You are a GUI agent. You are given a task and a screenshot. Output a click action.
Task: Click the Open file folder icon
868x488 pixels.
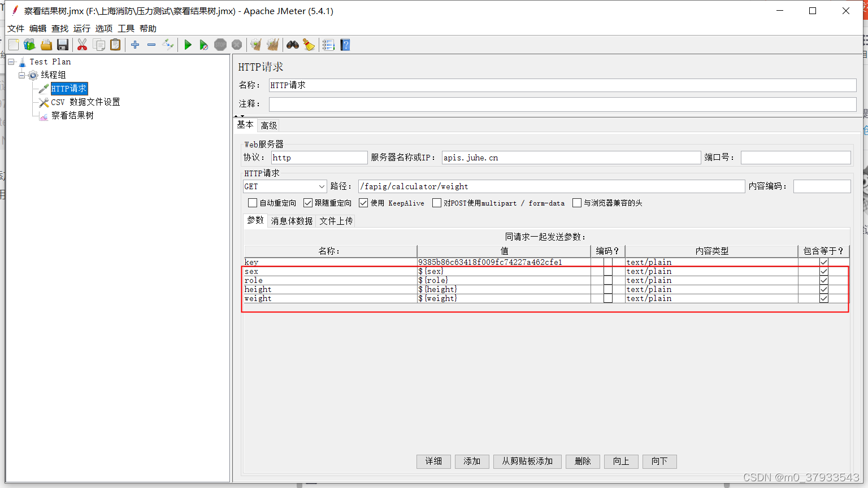coord(46,45)
